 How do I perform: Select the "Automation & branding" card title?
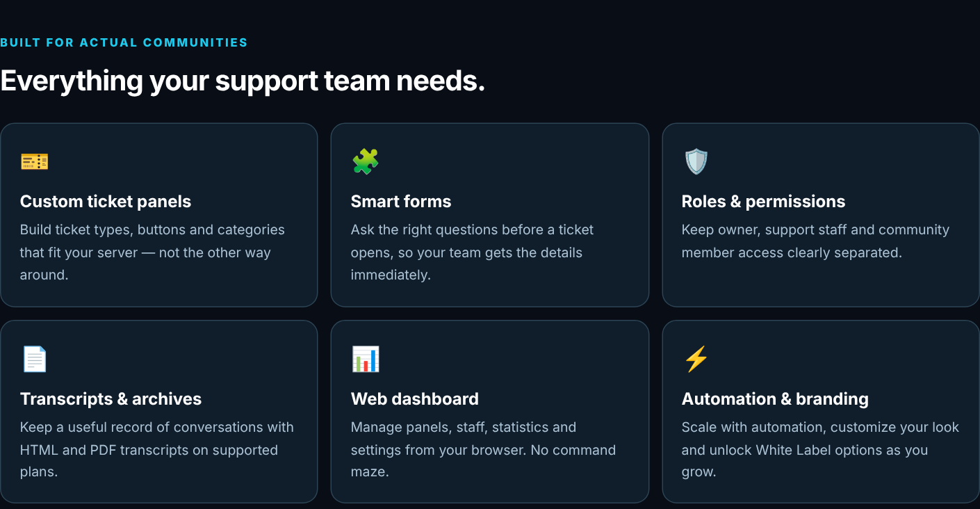click(775, 399)
